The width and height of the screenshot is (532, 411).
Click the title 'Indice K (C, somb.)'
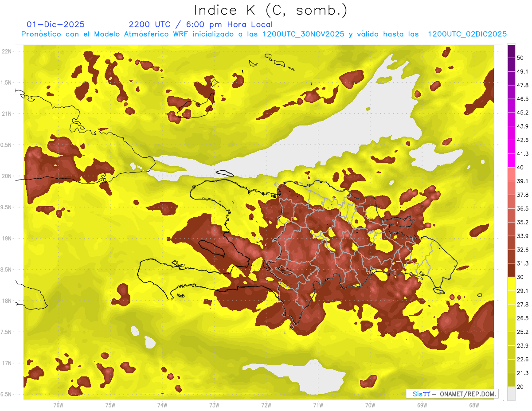[x=271, y=11]
